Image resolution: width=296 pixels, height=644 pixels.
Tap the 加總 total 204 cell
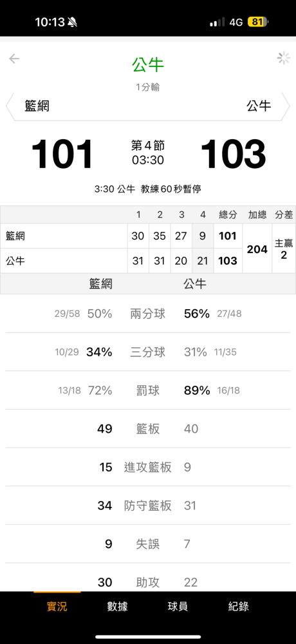tap(257, 249)
